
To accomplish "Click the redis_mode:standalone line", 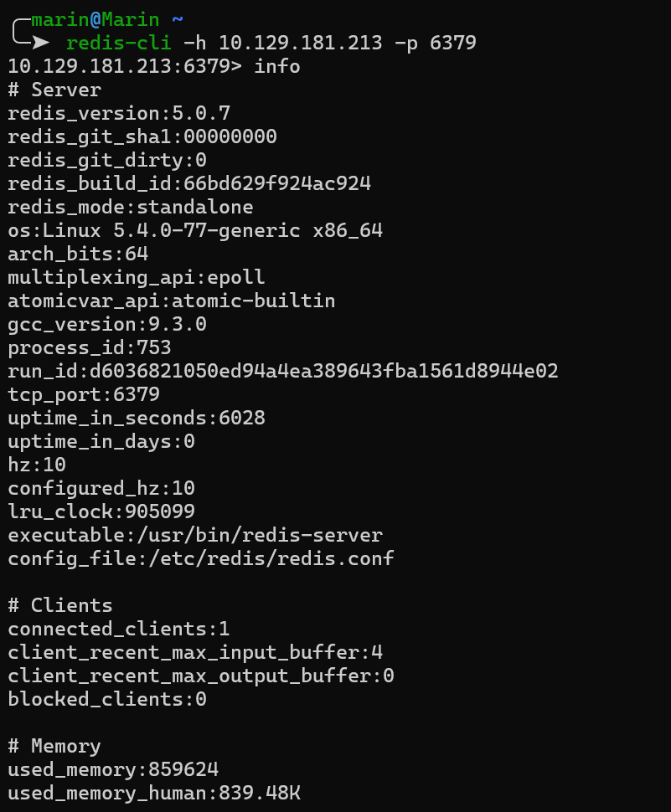I will (x=131, y=206).
